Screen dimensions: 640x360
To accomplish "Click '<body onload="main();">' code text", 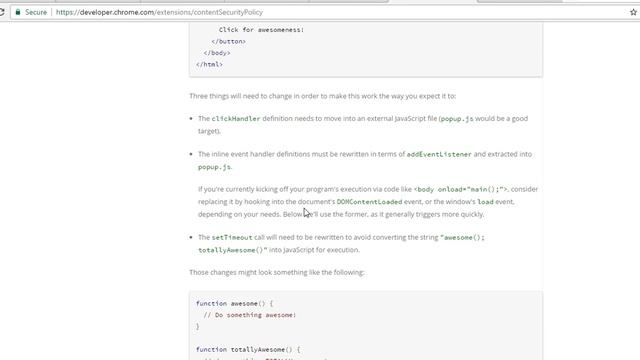I will tap(460, 189).
